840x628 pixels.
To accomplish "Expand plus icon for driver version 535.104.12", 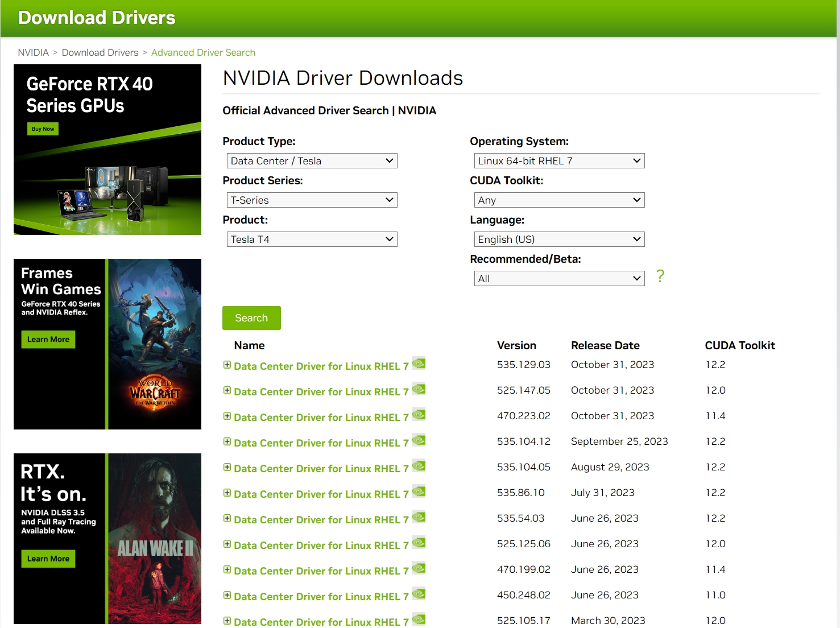I will (x=227, y=442).
